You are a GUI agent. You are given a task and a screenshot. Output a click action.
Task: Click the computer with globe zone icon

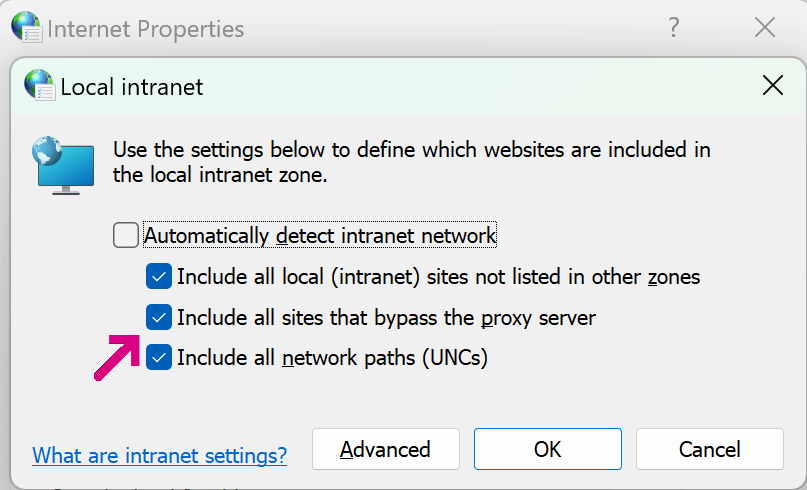point(63,163)
